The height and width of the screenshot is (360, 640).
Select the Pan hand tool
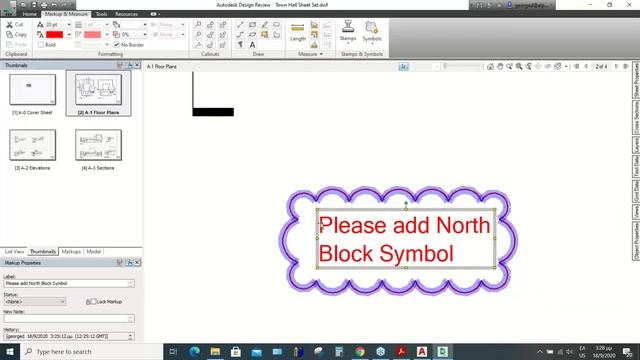[x=500, y=66]
